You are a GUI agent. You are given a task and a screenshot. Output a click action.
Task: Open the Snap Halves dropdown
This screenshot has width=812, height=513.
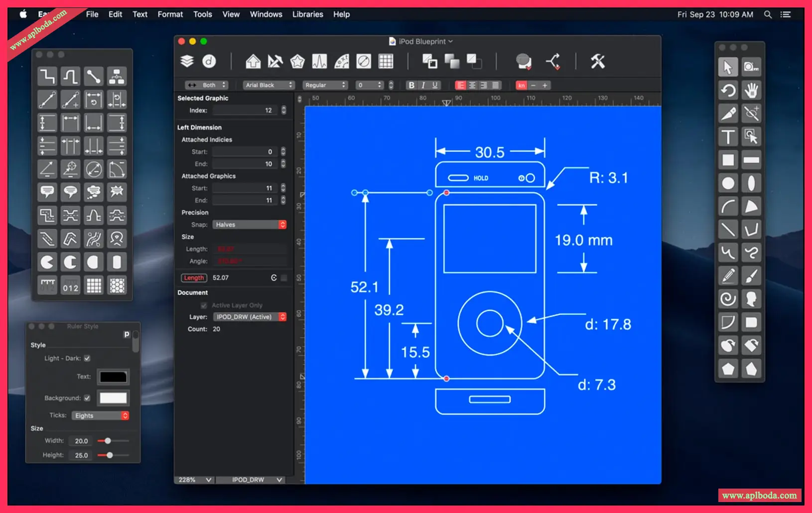250,225
